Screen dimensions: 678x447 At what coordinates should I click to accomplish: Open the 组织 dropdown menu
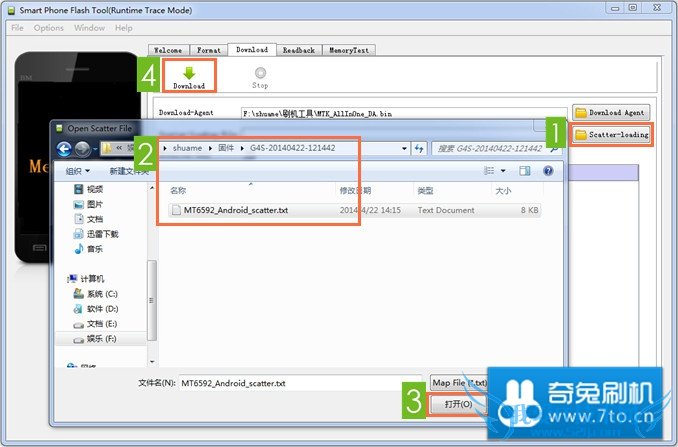click(77, 171)
